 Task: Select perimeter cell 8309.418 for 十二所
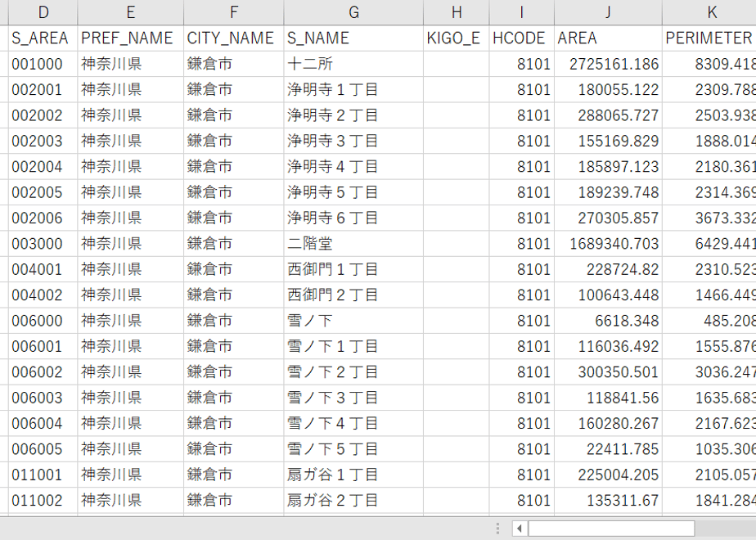pos(709,64)
